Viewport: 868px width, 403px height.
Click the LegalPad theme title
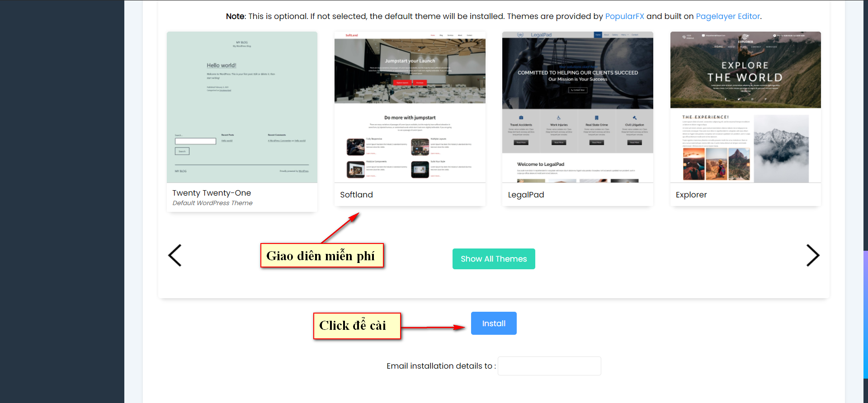pos(526,195)
